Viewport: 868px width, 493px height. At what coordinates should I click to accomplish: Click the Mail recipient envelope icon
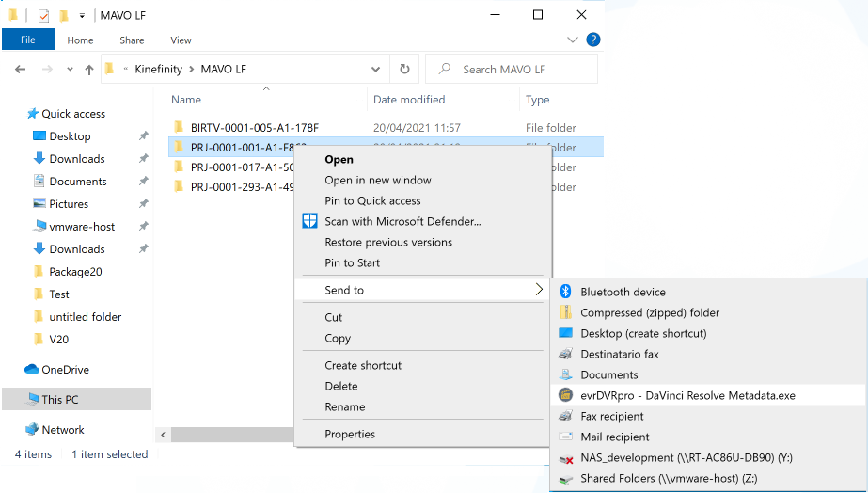565,437
